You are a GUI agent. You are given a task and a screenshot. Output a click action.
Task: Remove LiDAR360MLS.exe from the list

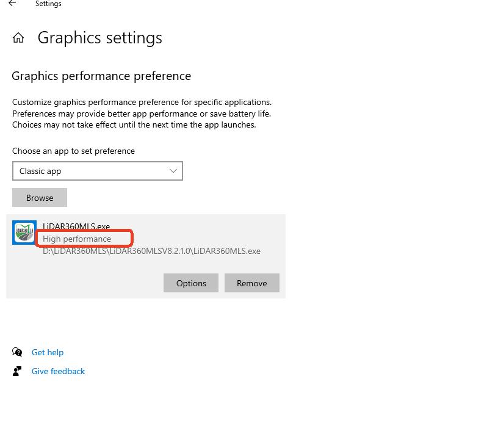coord(252,283)
